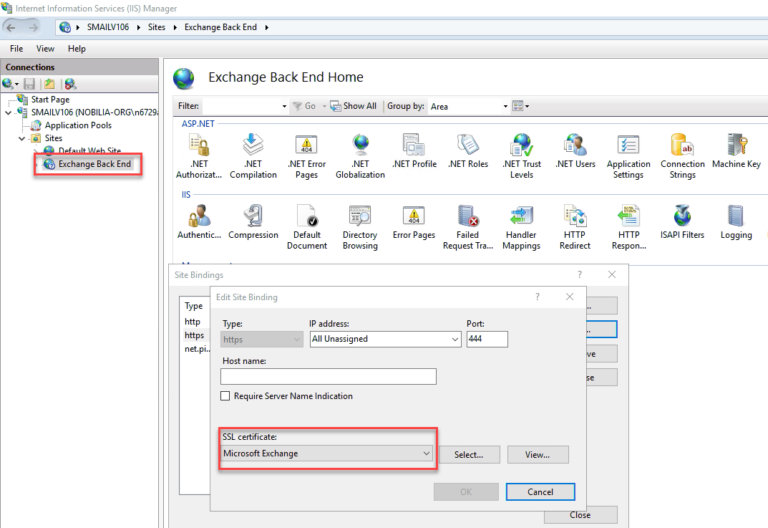The height and width of the screenshot is (528, 768).
Task: Click the Sites breadcrumb item
Action: coord(156,27)
